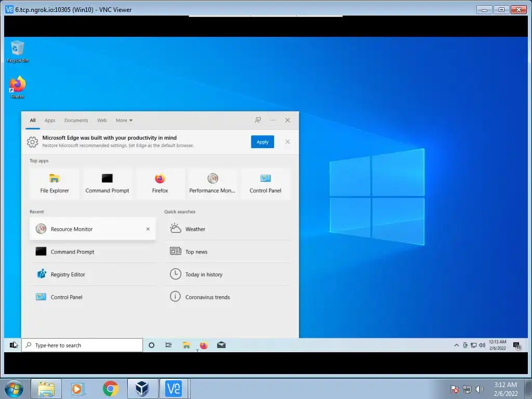
Task: Open the Win10 clock showing 12:13 AM
Action: tap(497, 345)
